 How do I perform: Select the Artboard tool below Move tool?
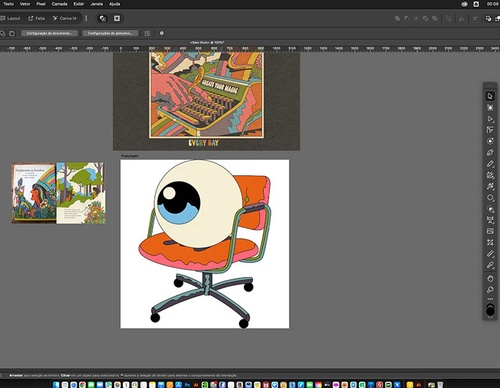pos(490,108)
